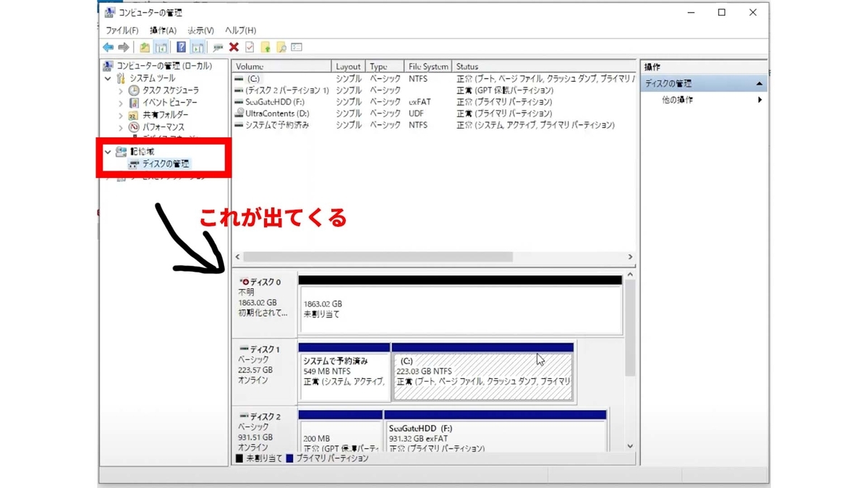Click the パフォーマンス icon
The image size is (868, 488).
click(x=134, y=127)
